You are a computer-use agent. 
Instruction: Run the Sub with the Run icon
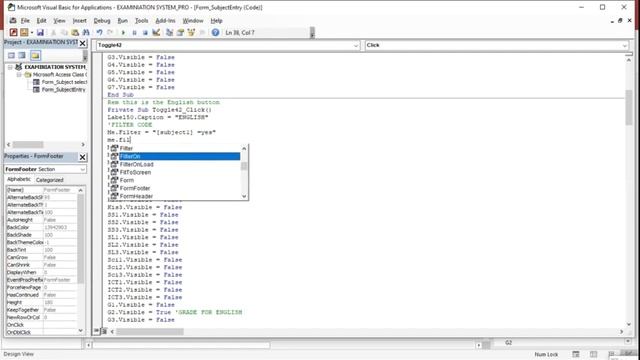pyautogui.click(x=123, y=32)
